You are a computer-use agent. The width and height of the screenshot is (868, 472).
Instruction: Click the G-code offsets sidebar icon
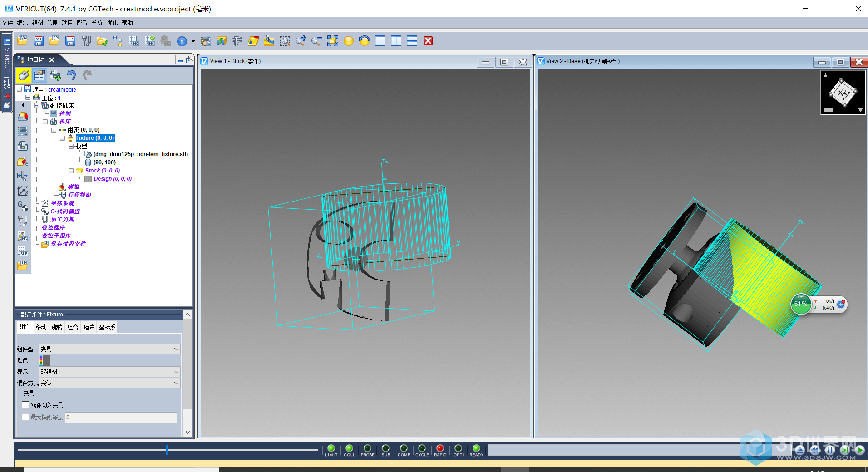pos(23,206)
